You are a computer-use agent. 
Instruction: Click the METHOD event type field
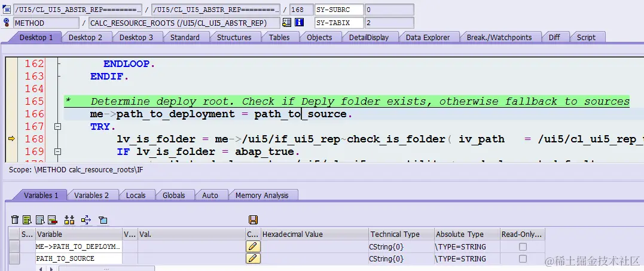47,23
